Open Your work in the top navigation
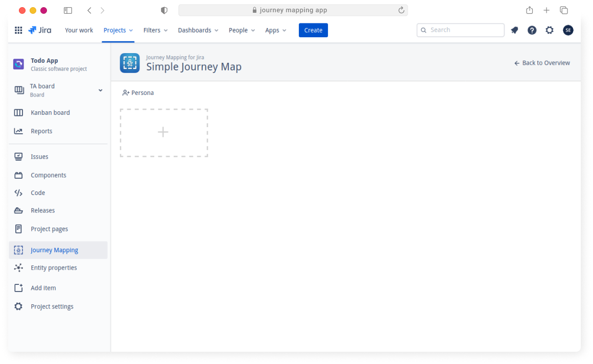 pyautogui.click(x=79, y=30)
